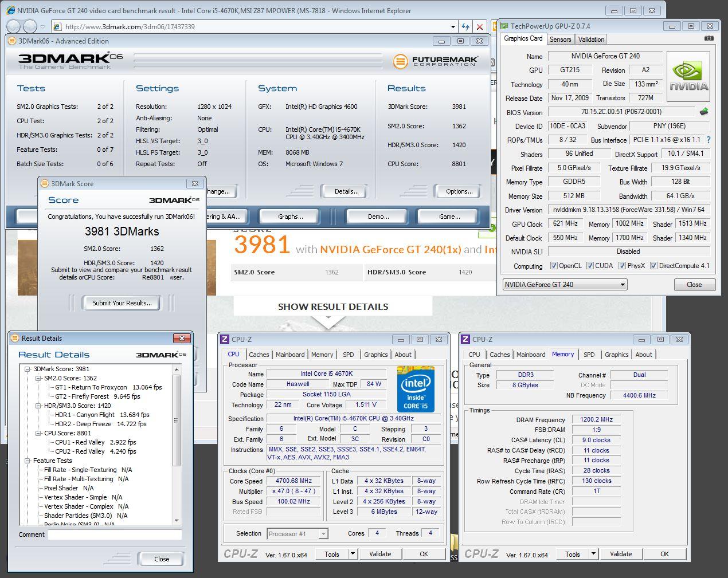Click the refresh icon beside the address bar
The image size is (728, 578).
[464, 26]
